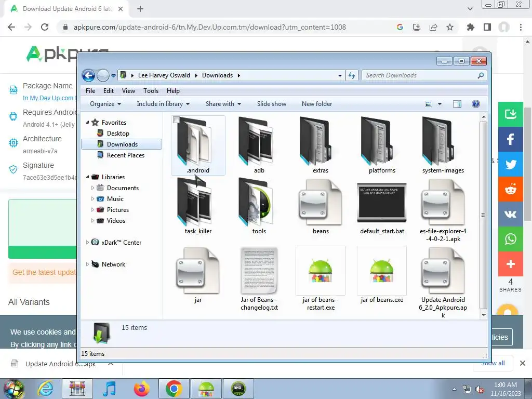The height and width of the screenshot is (399, 532).
Task: Open the Organize dropdown
Action: 105,104
